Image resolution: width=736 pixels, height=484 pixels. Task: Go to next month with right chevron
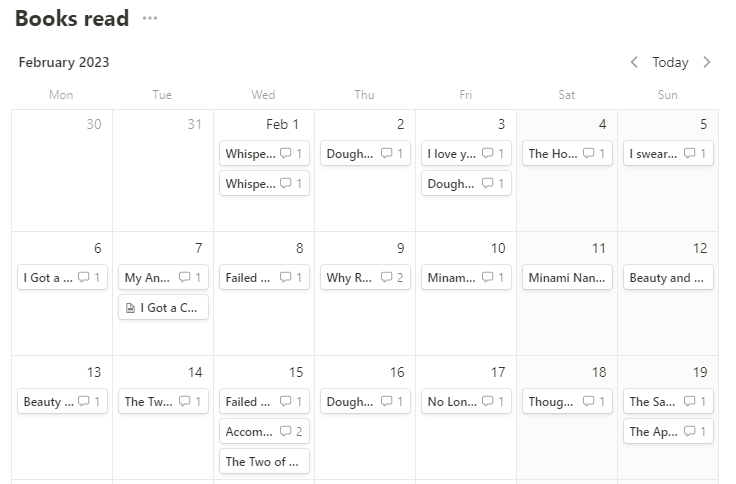pyautogui.click(x=707, y=62)
